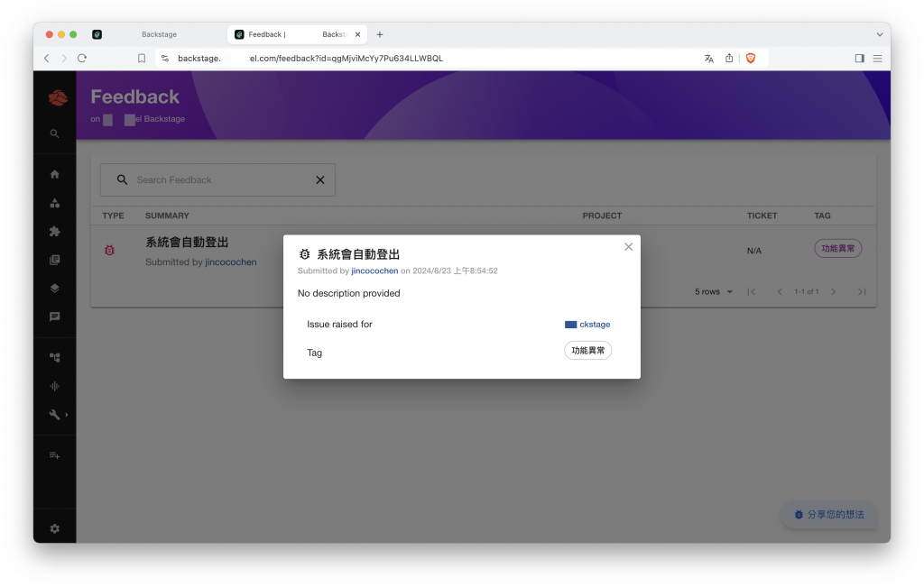Image resolution: width=924 pixels, height=587 pixels.
Task: Click the magnifier in Search Feedback box
Action: pos(122,179)
